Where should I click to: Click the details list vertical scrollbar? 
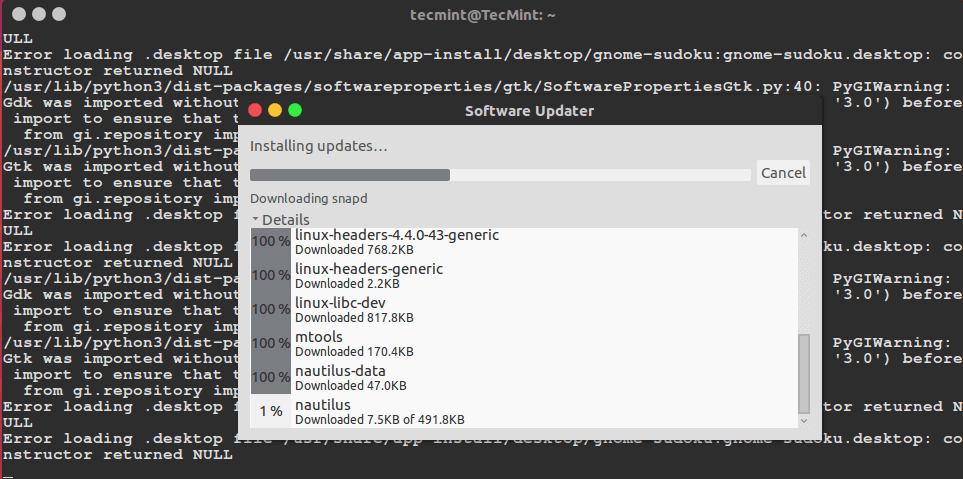[803, 372]
